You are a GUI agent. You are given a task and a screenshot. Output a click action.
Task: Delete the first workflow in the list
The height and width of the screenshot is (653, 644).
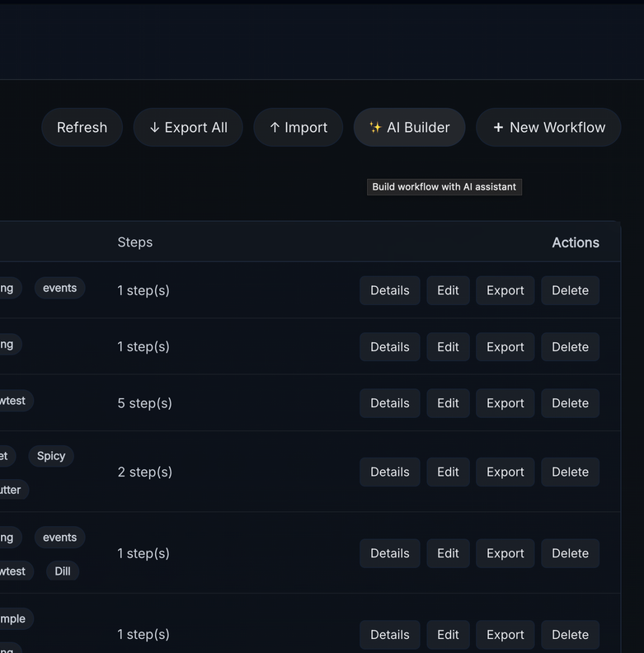tap(570, 290)
